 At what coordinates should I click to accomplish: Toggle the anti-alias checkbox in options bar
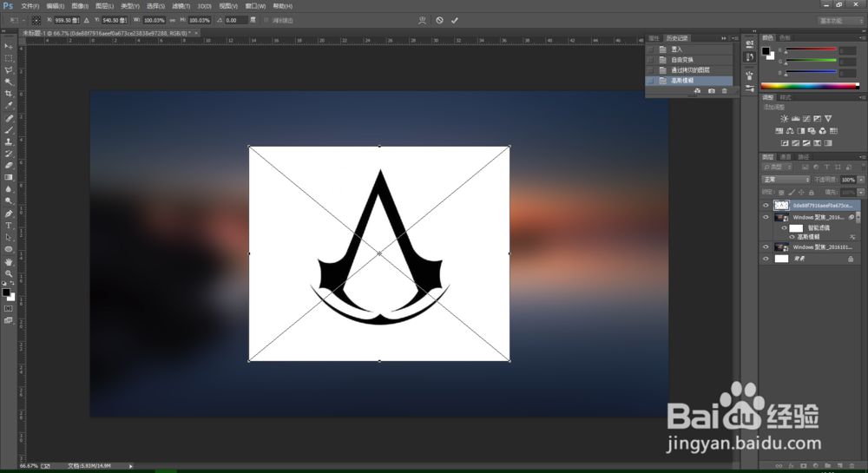point(266,21)
